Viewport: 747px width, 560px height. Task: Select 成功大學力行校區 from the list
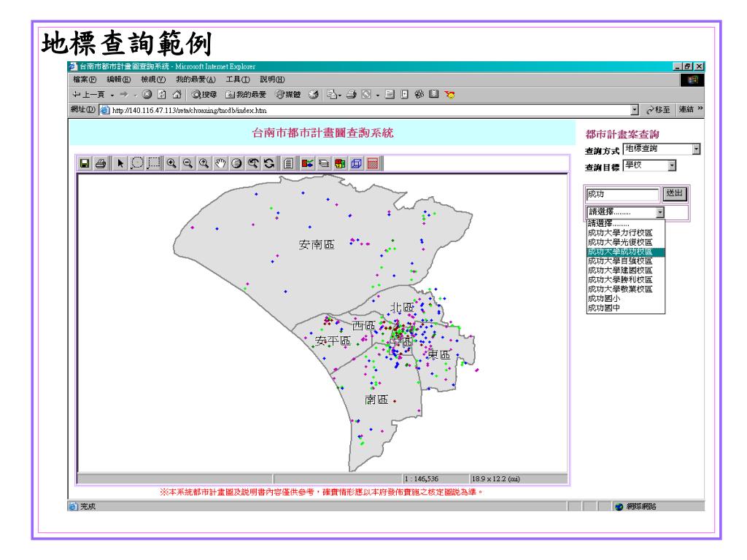tap(625, 233)
